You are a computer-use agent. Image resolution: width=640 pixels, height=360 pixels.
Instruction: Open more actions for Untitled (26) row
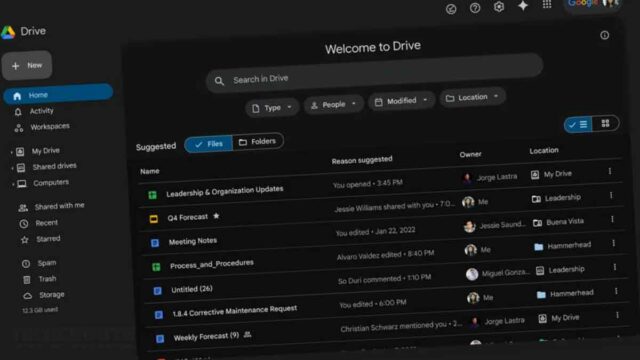coord(615,267)
